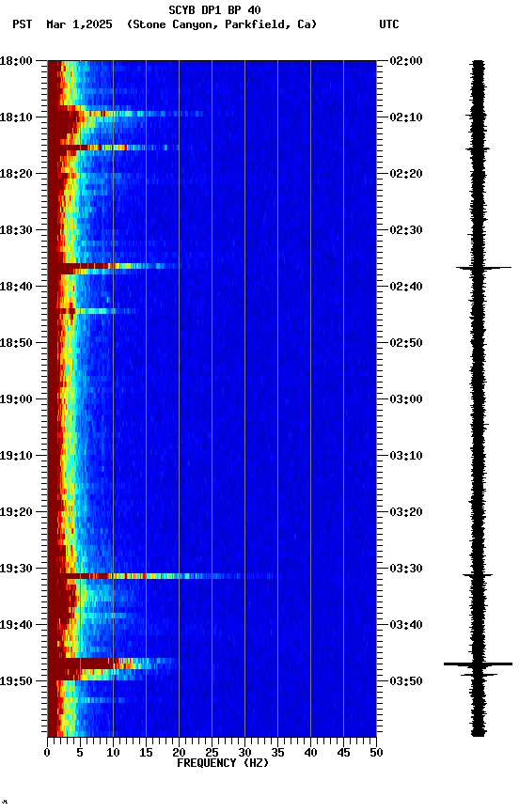Click the 10 Hz frequency axis label
This screenshot has height=812, width=519.
click(113, 753)
